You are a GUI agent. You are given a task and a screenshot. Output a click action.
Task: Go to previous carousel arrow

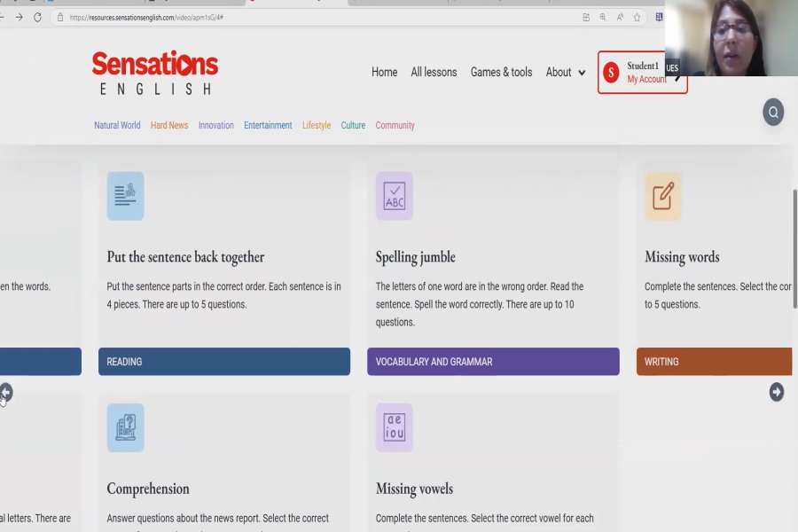[x=5, y=393]
